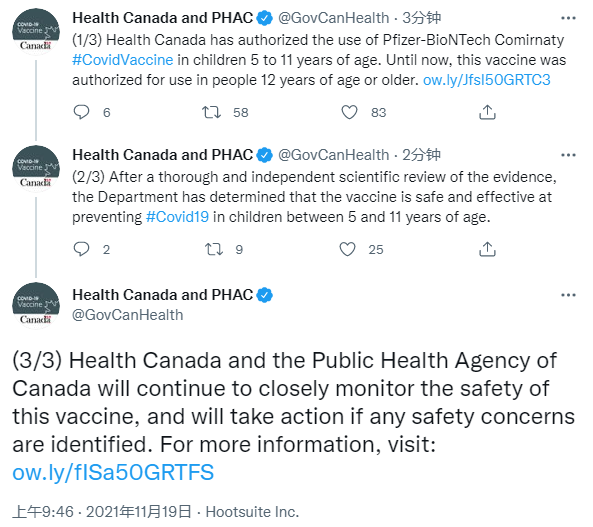Open the 2021年11月19日 timestamp

(138, 511)
